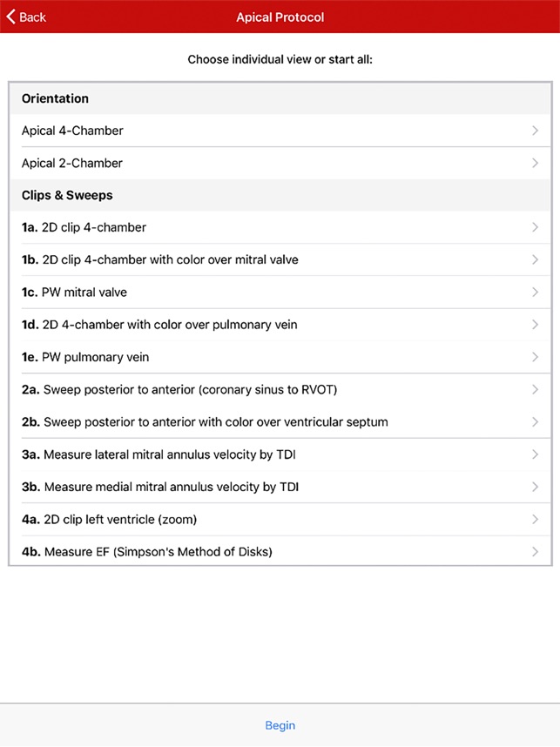The width and height of the screenshot is (560, 747).
Task: Click chevron beside 1c. PW mitral valve
Action: (x=535, y=293)
